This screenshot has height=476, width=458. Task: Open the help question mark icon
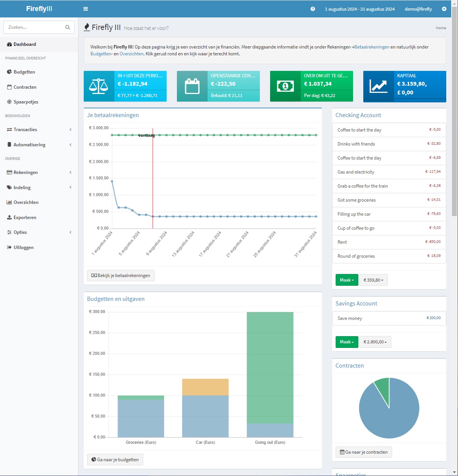[313, 9]
